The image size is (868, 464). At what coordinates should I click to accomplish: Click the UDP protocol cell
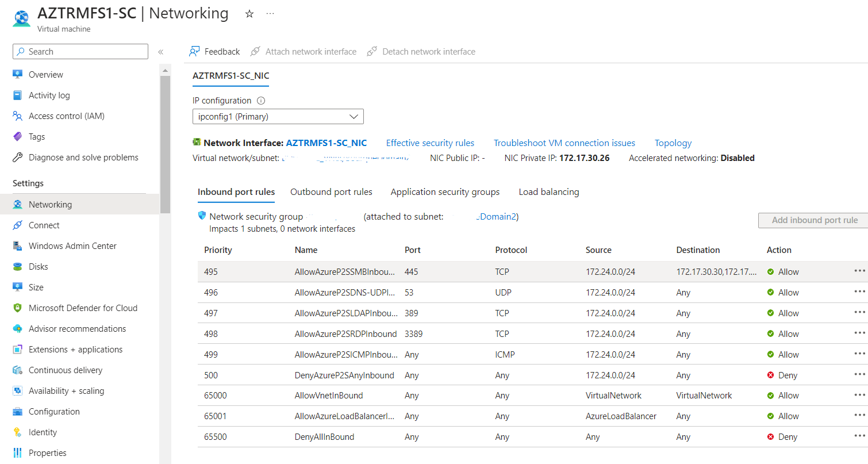pos(503,293)
